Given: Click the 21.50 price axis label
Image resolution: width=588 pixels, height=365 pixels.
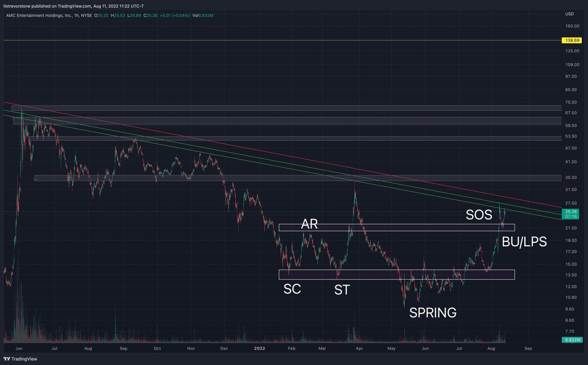Looking at the screenshot, I should 571,228.
